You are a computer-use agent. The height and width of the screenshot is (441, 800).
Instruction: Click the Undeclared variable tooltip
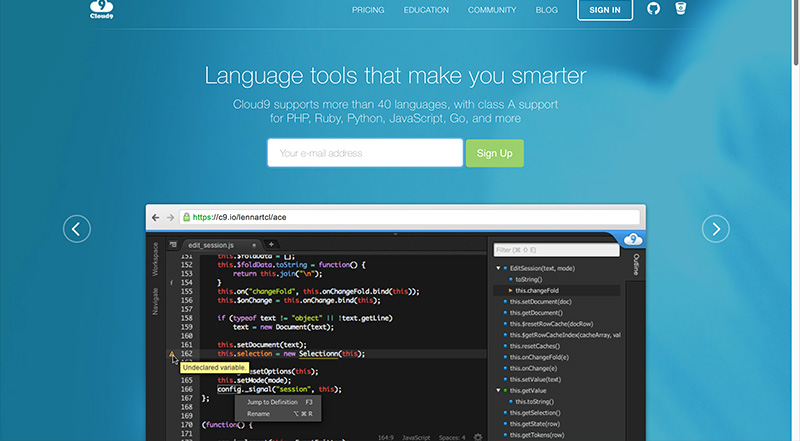[214, 368]
